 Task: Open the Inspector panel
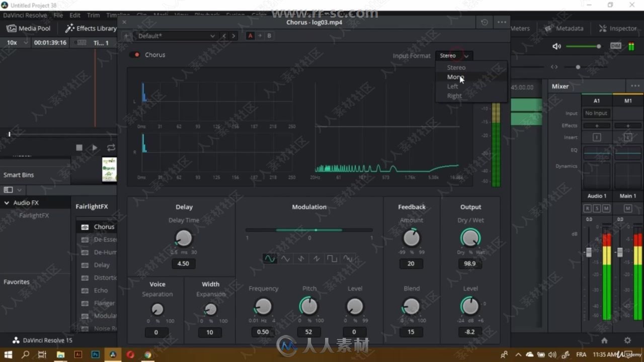(618, 28)
